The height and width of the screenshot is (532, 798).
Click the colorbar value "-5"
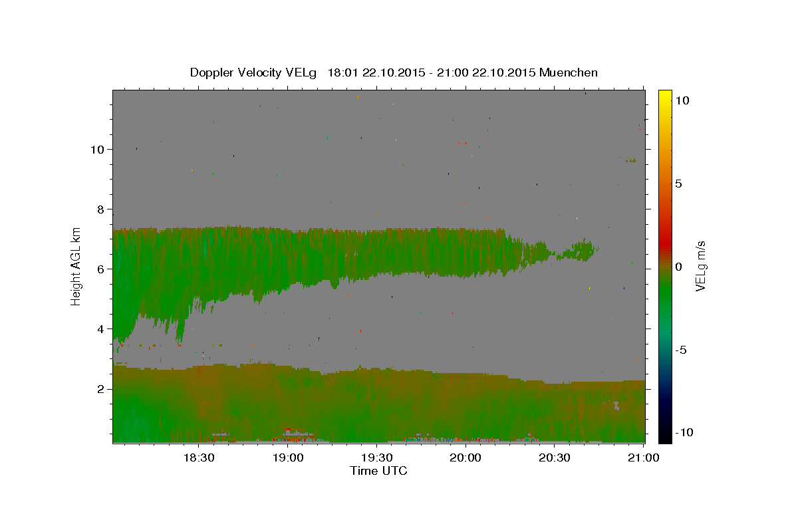point(681,350)
